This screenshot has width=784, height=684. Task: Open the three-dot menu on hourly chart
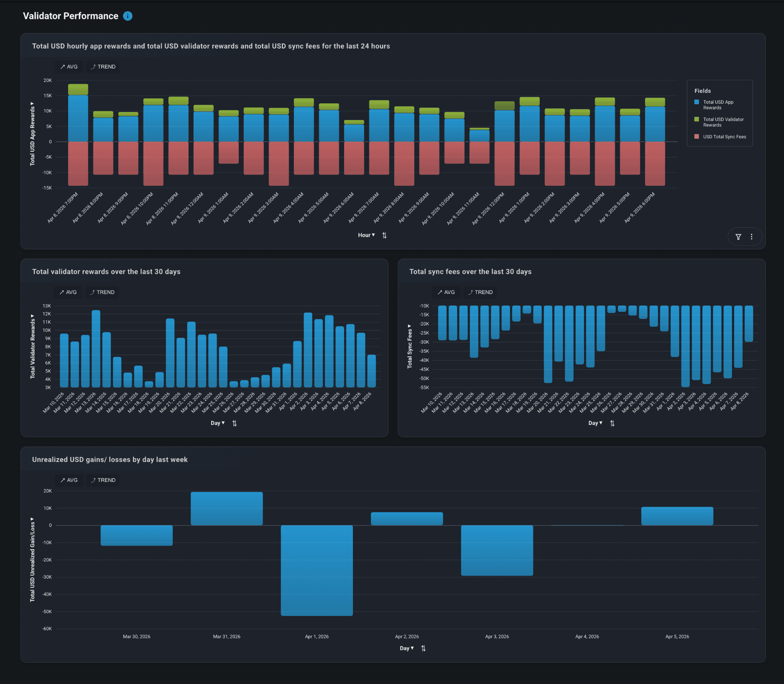[x=752, y=237]
